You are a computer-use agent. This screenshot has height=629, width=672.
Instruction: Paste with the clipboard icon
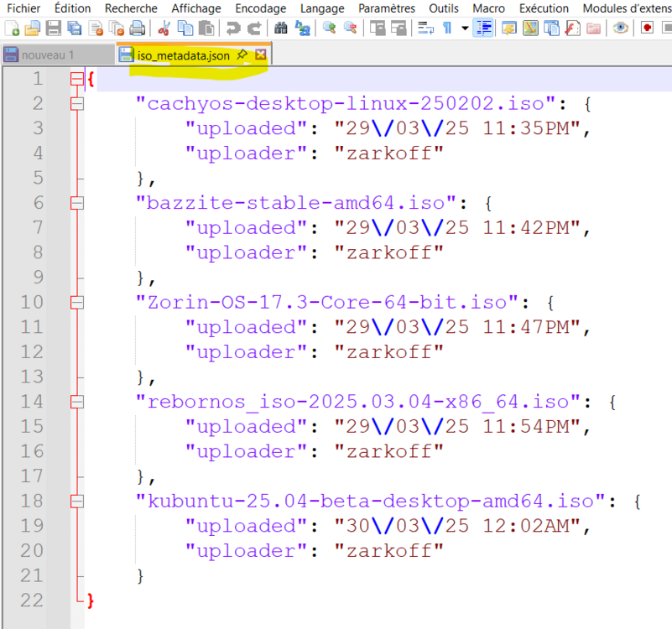coord(206,29)
